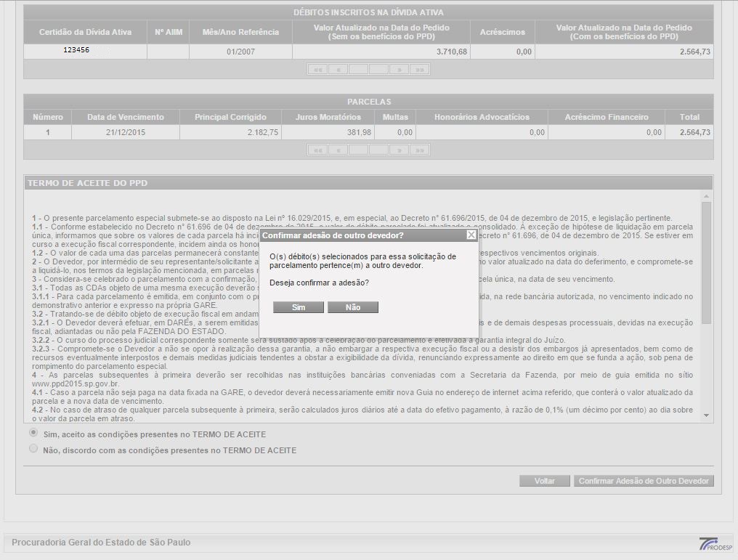Jump to first page of Parcelas table
This screenshot has height=560, width=738.
(x=317, y=150)
